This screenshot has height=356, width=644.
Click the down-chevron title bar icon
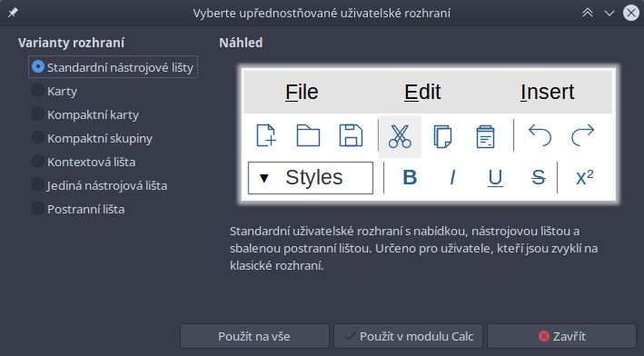click(609, 13)
